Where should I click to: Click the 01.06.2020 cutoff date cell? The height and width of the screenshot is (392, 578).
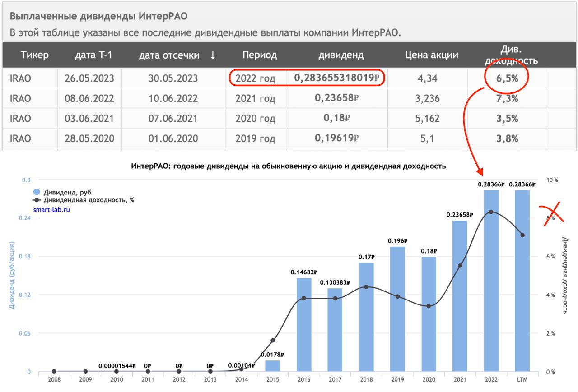[x=173, y=138]
